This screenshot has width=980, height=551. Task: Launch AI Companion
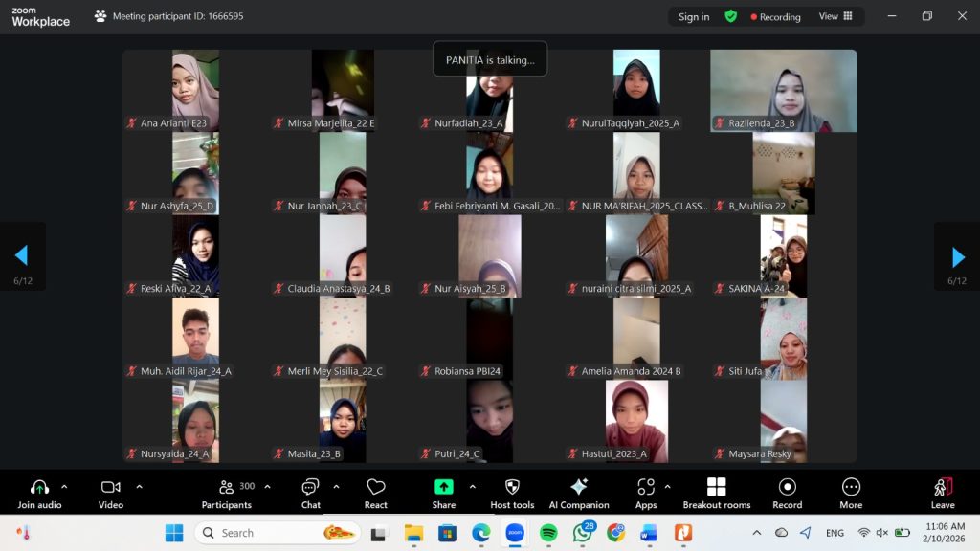tap(579, 493)
